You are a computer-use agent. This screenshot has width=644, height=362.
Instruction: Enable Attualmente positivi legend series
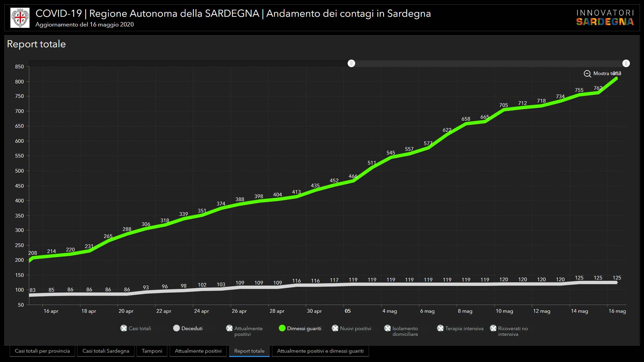point(229,328)
